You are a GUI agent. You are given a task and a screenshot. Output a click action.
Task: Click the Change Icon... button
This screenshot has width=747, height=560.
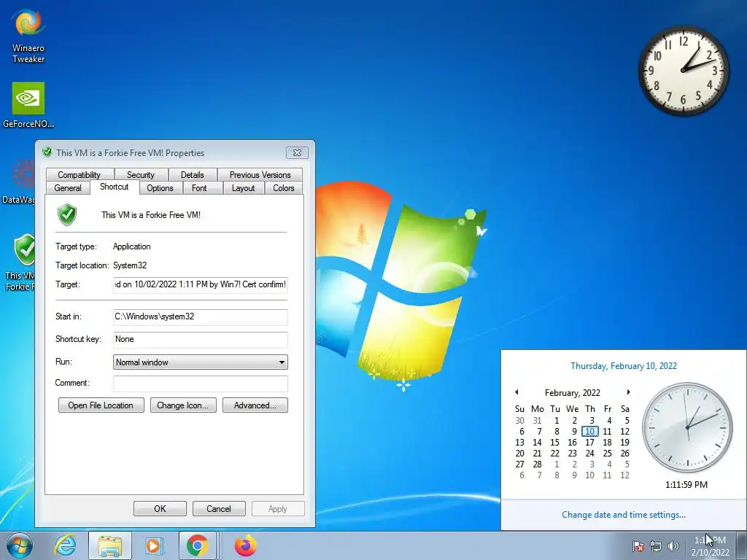[x=183, y=405]
